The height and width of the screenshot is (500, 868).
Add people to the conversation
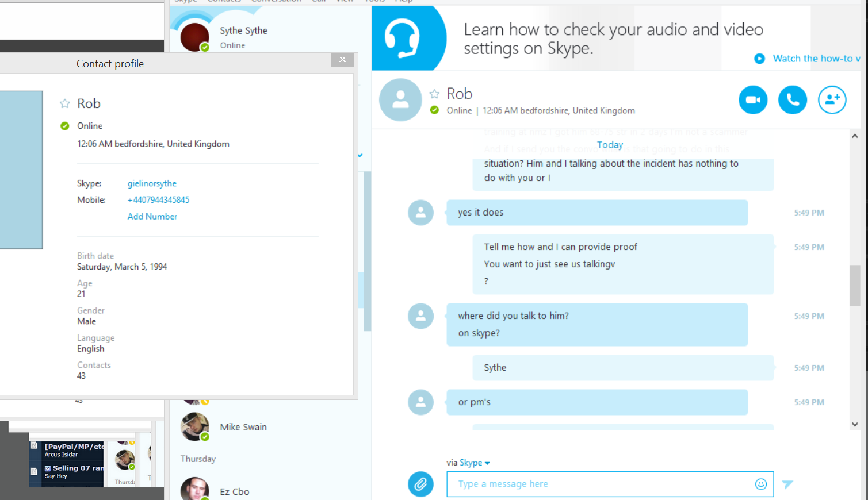832,100
